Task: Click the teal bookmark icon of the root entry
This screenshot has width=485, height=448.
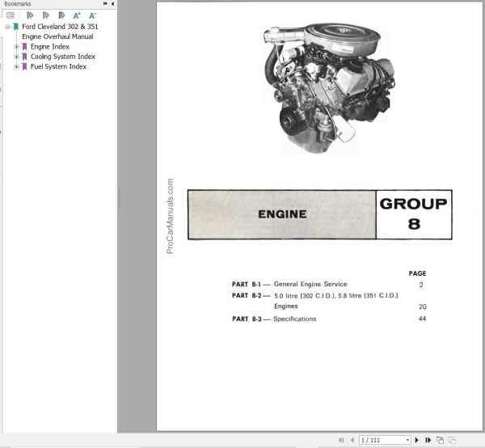Action: point(16,27)
